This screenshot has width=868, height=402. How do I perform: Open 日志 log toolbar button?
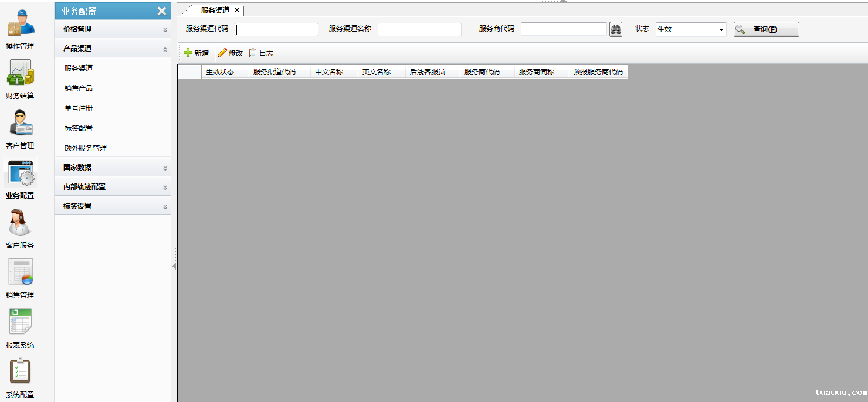tap(261, 53)
